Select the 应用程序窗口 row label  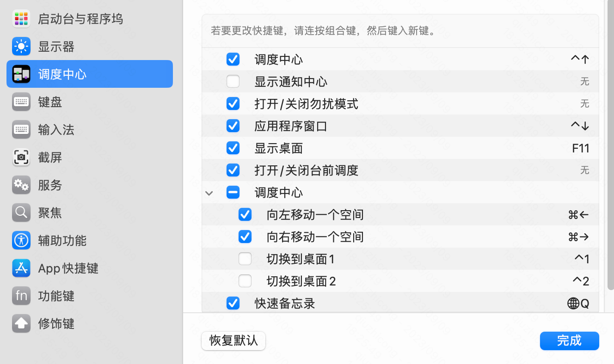click(x=291, y=126)
